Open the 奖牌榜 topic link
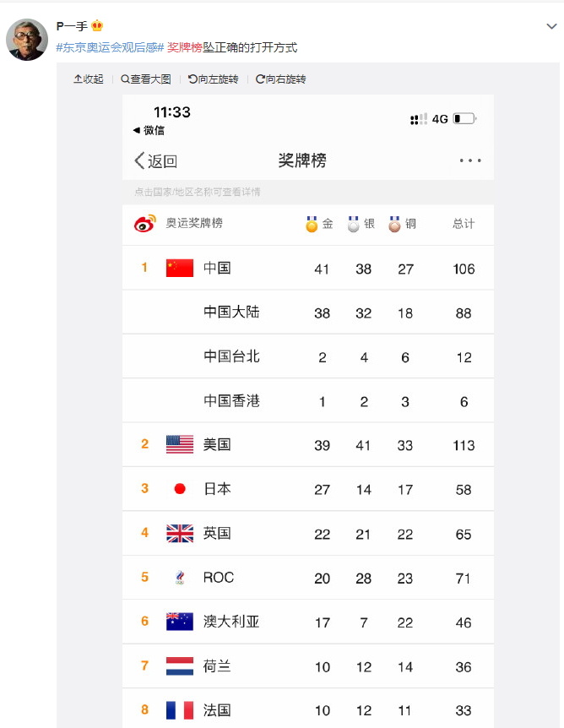The width and height of the screenshot is (564, 728). [185, 47]
